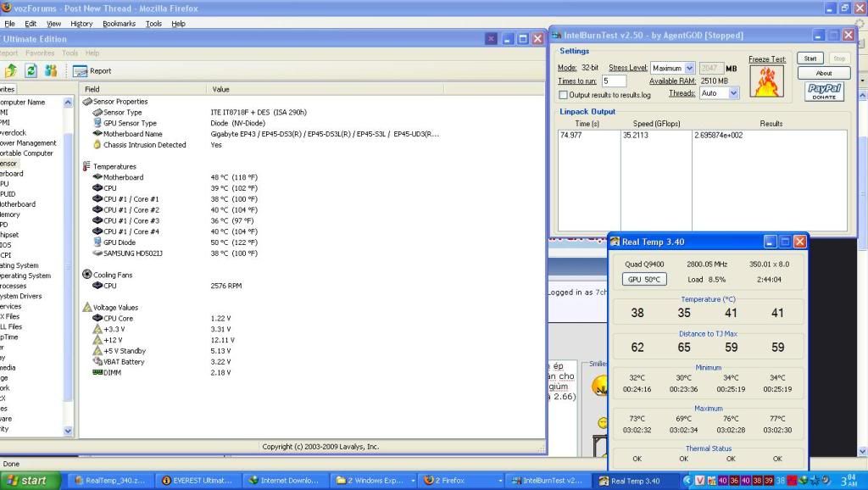Viewport: 868px width, 490px height.
Task: Click the Sensor Properties section icon
Action: 87,102
